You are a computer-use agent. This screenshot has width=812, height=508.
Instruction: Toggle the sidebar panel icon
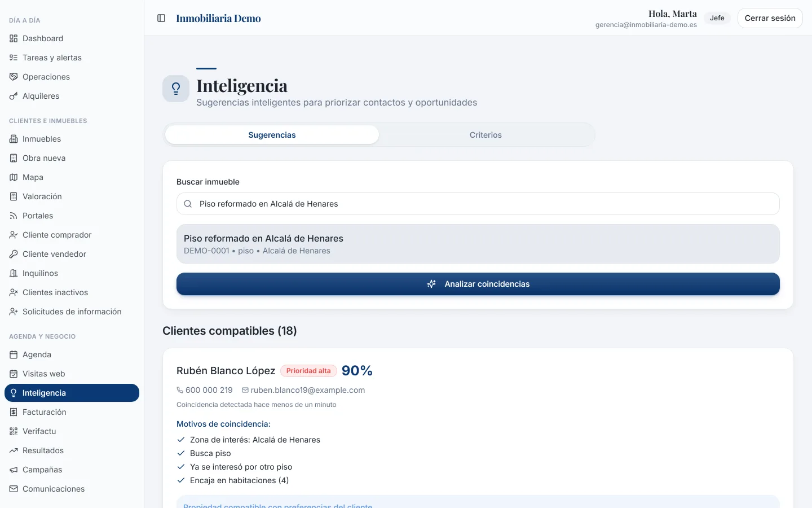(x=161, y=18)
